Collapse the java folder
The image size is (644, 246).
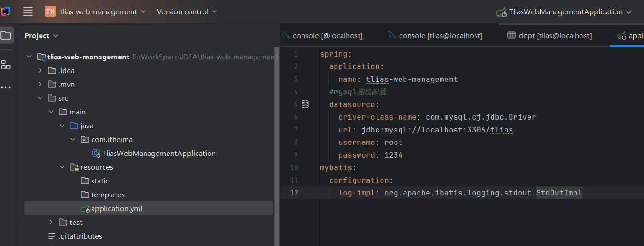click(x=62, y=126)
